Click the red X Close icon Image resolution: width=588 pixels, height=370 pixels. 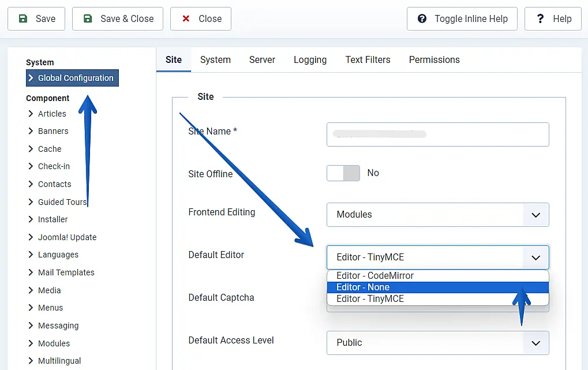[186, 19]
